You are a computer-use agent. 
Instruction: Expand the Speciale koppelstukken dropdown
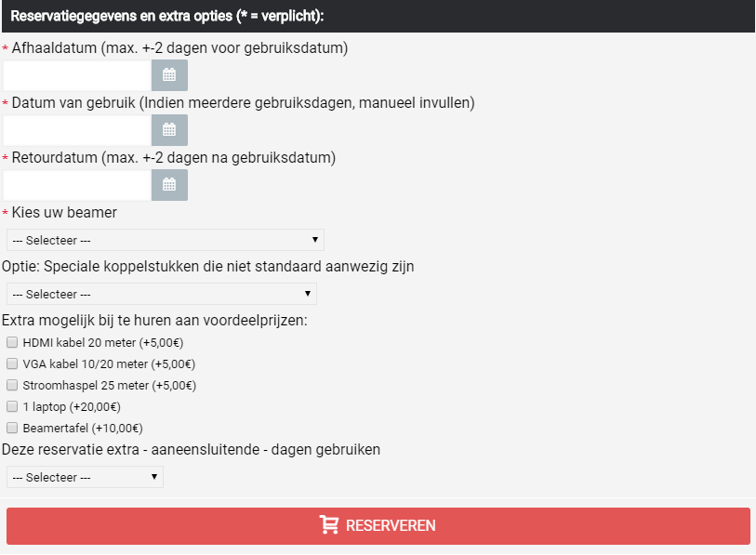(162, 294)
